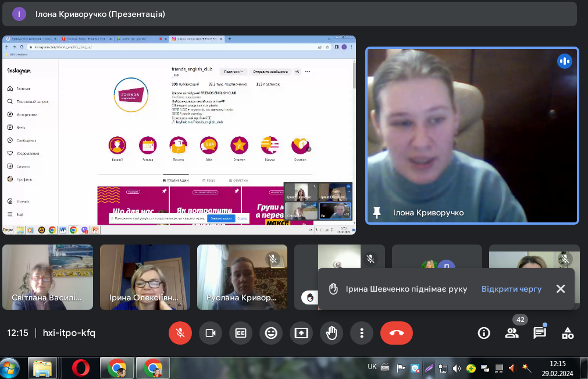The height and width of the screenshot is (379, 588).
Task: Click the shared presentation screen
Action: click(x=179, y=134)
